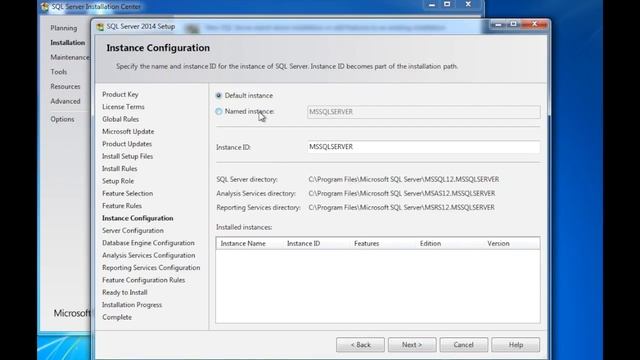Click the Product Updates step
This screenshot has width=640, height=360.
point(127,144)
